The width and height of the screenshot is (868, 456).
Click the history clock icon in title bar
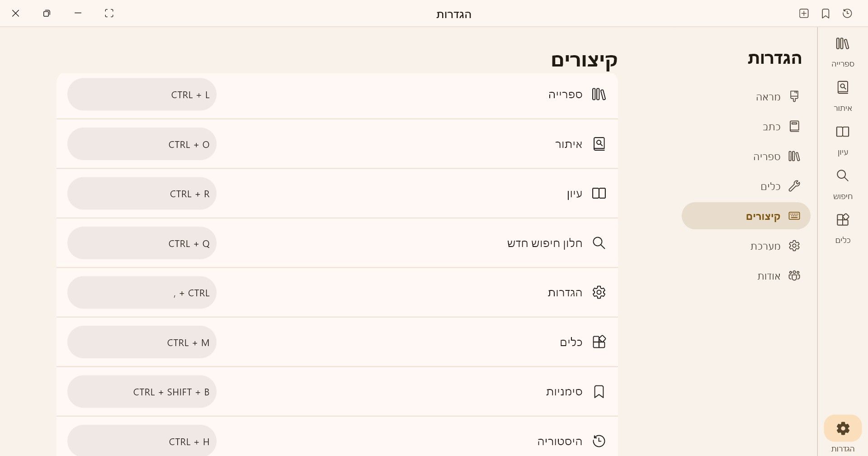[x=848, y=14]
